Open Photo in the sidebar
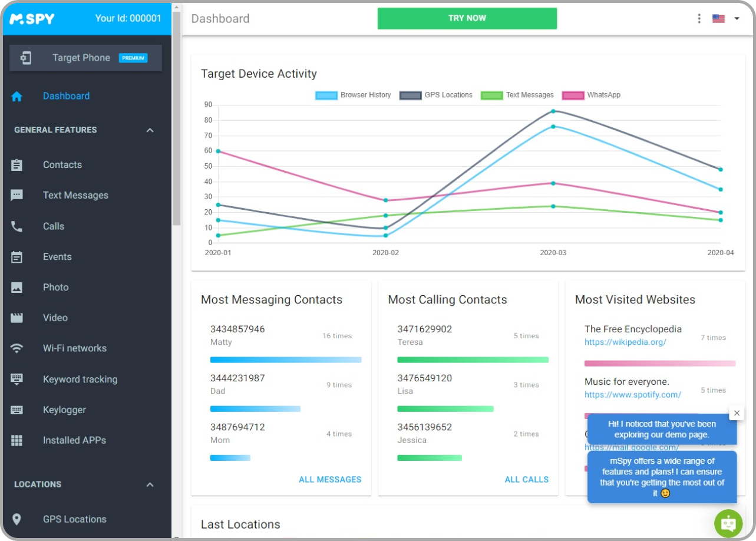 [56, 288]
